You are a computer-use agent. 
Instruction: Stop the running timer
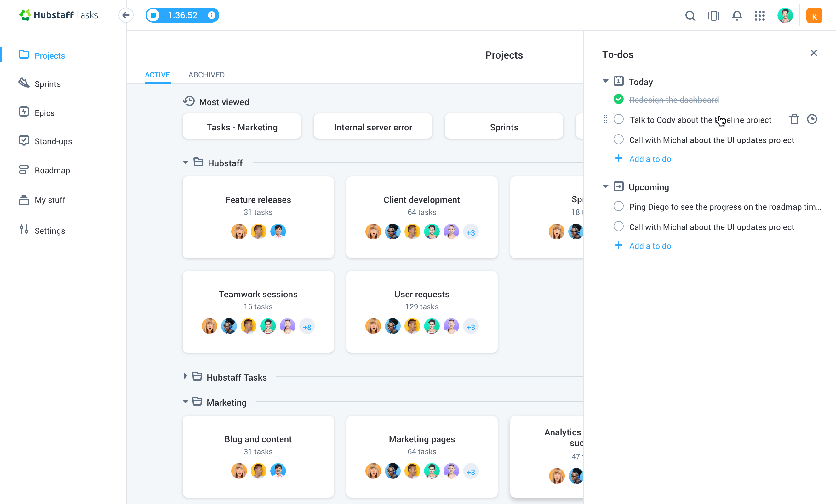[x=153, y=15]
